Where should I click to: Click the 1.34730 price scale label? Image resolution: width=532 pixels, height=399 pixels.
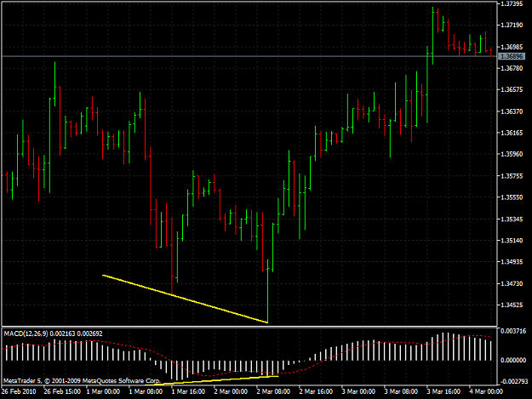[x=512, y=283]
